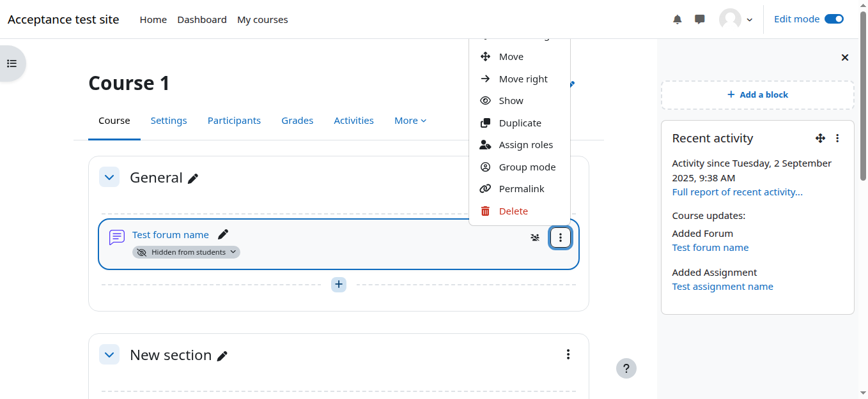The image size is (868, 399).
Task: Collapse the General section
Action: 109,177
